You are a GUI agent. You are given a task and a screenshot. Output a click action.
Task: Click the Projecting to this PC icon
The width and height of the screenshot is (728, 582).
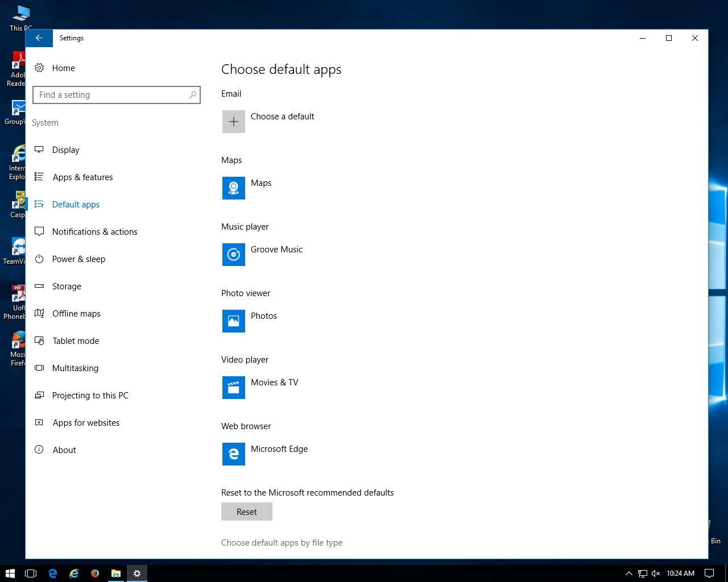point(39,395)
